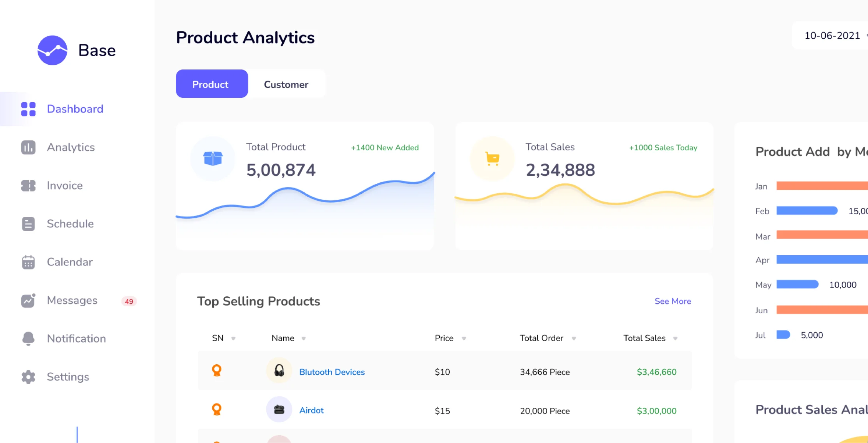Open the Settings section
This screenshot has width=868, height=443.
[x=67, y=376]
